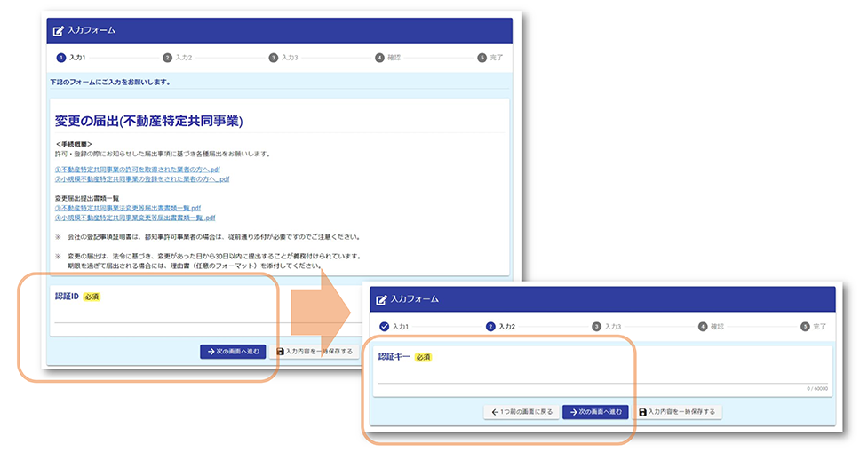Viewport: 868px width, 452px height.
Task: Select active step 入力2 in the 認証キー form
Action: pyautogui.click(x=500, y=327)
